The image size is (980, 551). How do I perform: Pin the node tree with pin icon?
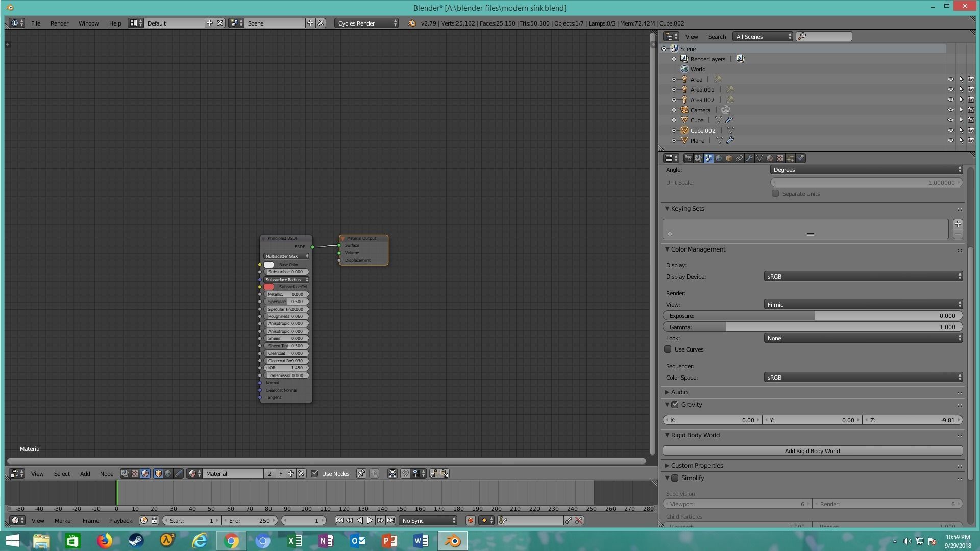click(x=361, y=474)
